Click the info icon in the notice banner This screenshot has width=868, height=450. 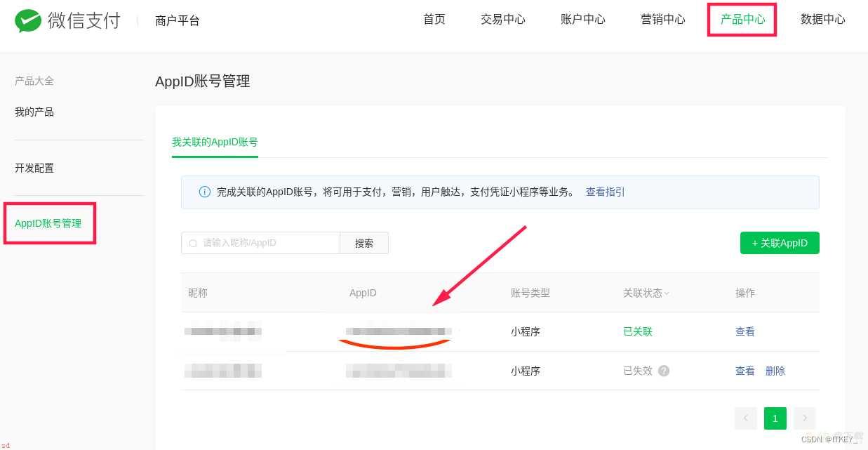[x=205, y=192]
